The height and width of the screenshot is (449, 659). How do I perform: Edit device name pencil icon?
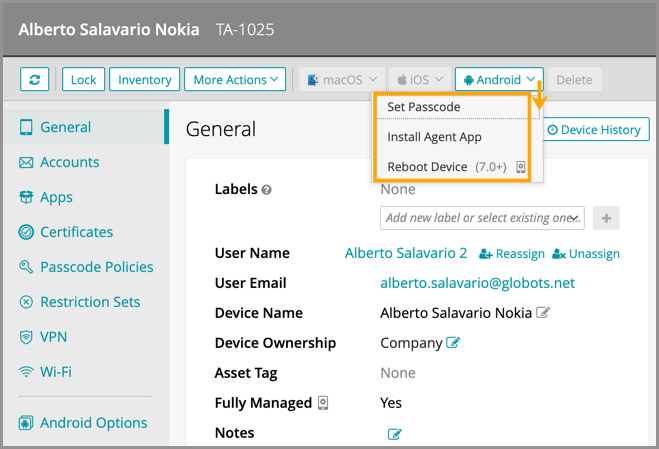click(x=543, y=313)
